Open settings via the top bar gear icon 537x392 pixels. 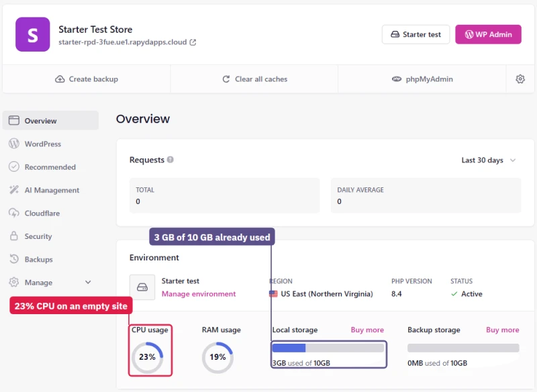coord(520,79)
